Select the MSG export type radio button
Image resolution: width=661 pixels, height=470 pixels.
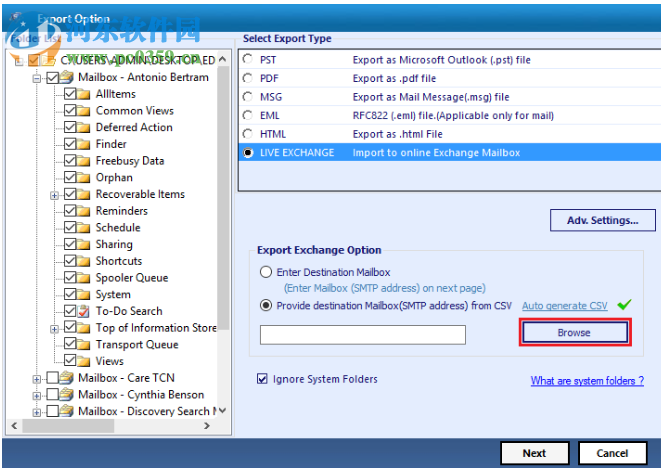pyautogui.click(x=248, y=97)
